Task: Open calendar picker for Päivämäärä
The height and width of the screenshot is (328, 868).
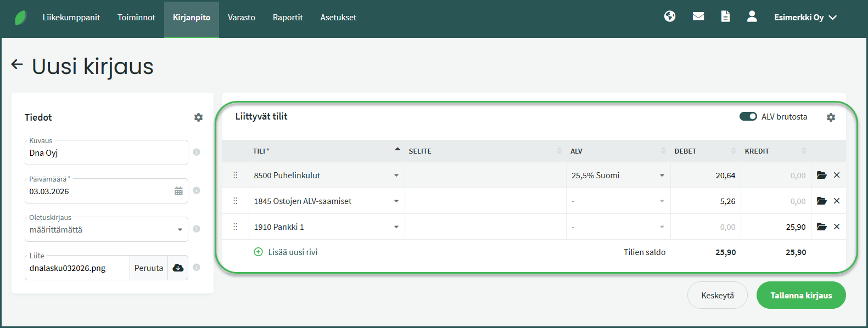Action: 178,191
